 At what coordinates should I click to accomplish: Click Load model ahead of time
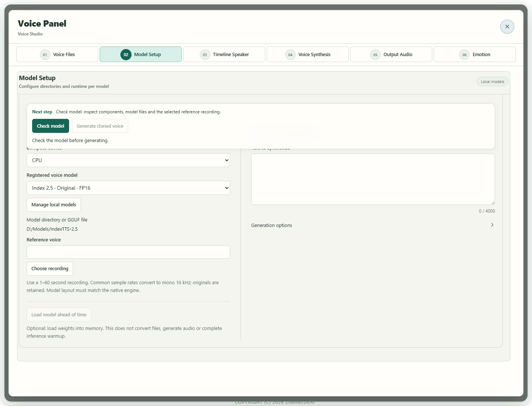[59, 314]
